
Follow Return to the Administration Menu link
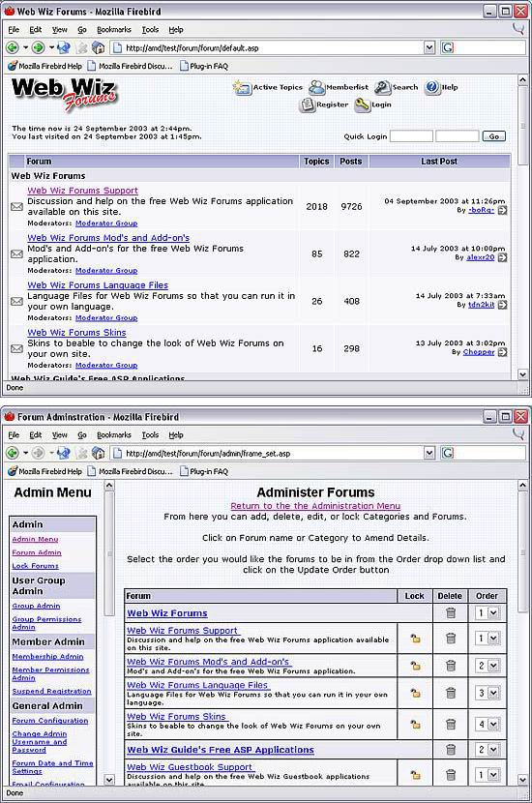[315, 506]
